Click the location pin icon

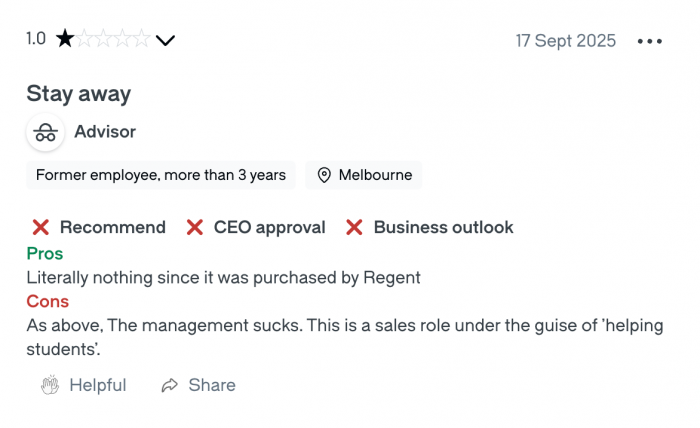(324, 175)
